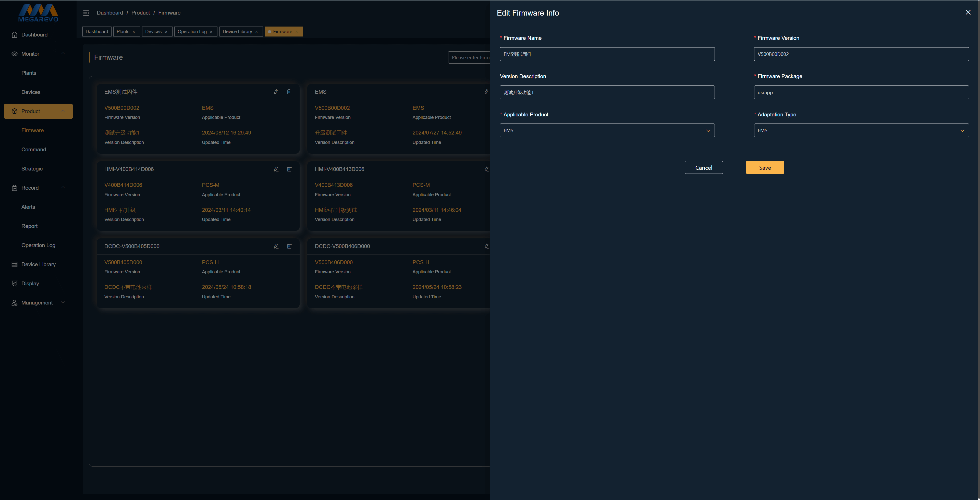Click the Cancel button
Image resolution: width=980 pixels, height=500 pixels.
[704, 167]
